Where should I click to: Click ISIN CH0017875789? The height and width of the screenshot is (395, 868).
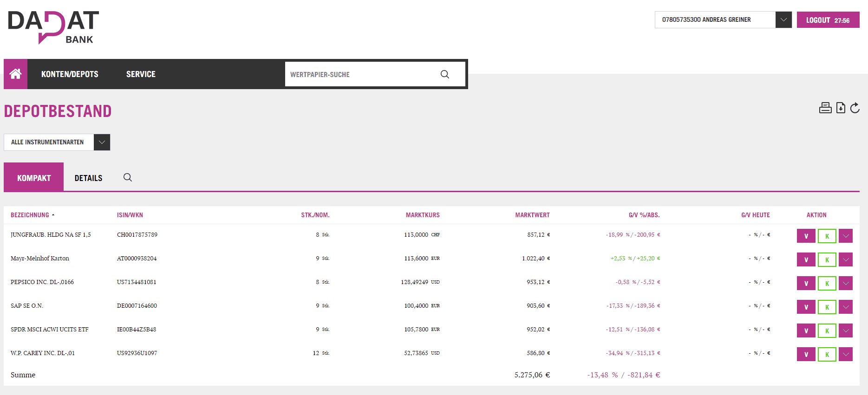pyautogui.click(x=137, y=235)
